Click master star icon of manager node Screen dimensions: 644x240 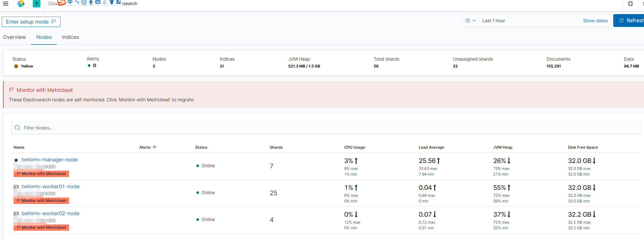pyautogui.click(x=16, y=160)
